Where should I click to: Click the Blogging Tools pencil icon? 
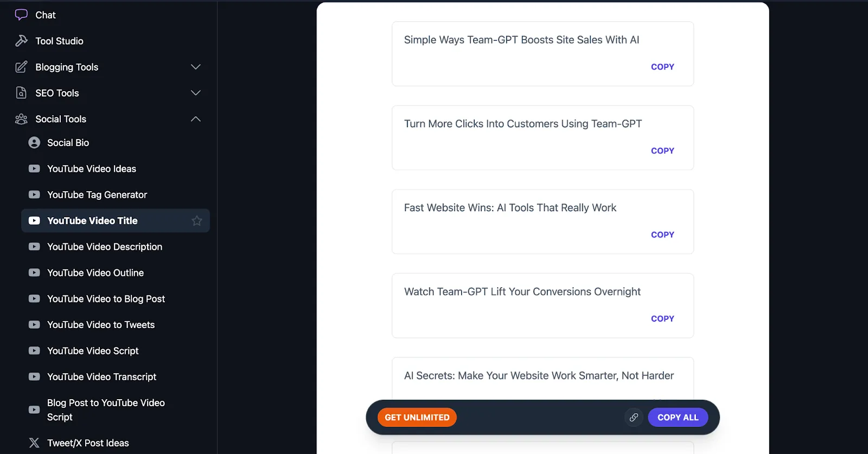pyautogui.click(x=21, y=67)
